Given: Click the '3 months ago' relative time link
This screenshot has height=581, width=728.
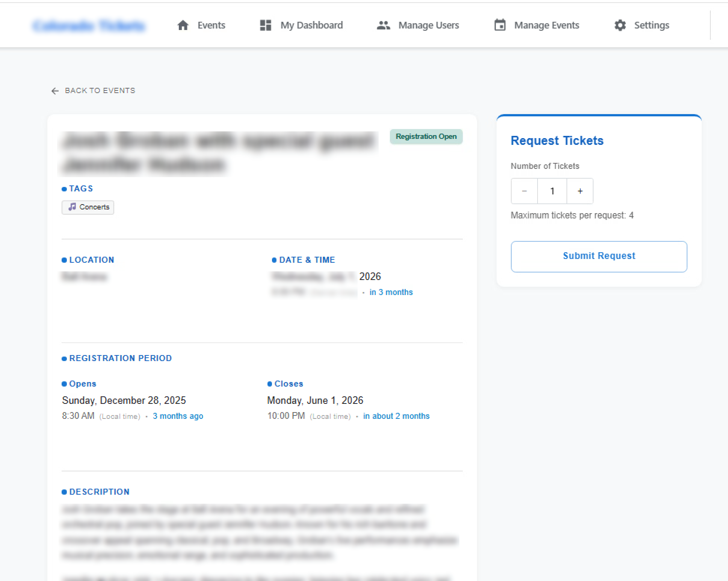Looking at the screenshot, I should point(178,416).
